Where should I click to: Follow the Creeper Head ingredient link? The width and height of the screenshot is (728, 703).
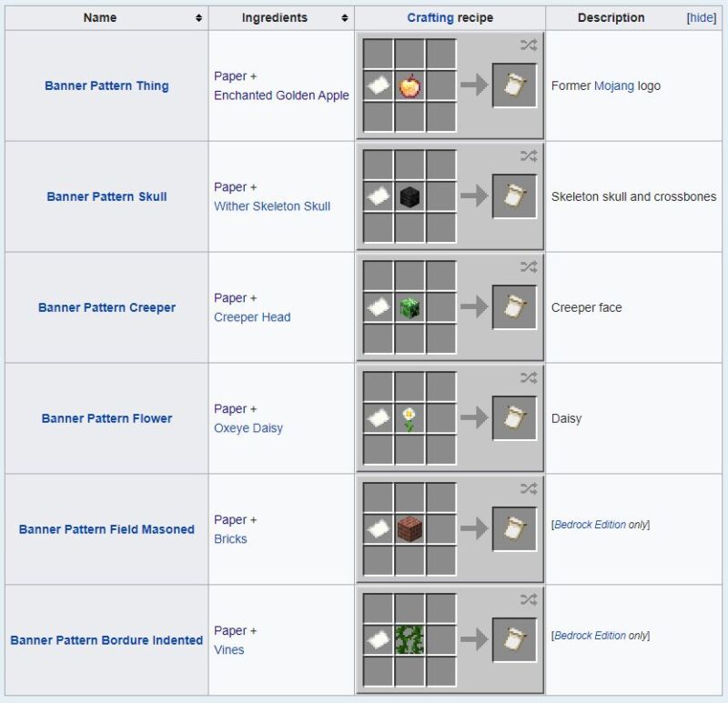coord(252,317)
